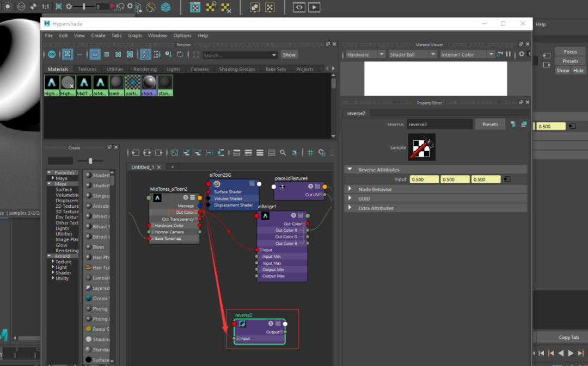Switch to the Utilities browser tab
588x366 pixels.
tap(115, 69)
